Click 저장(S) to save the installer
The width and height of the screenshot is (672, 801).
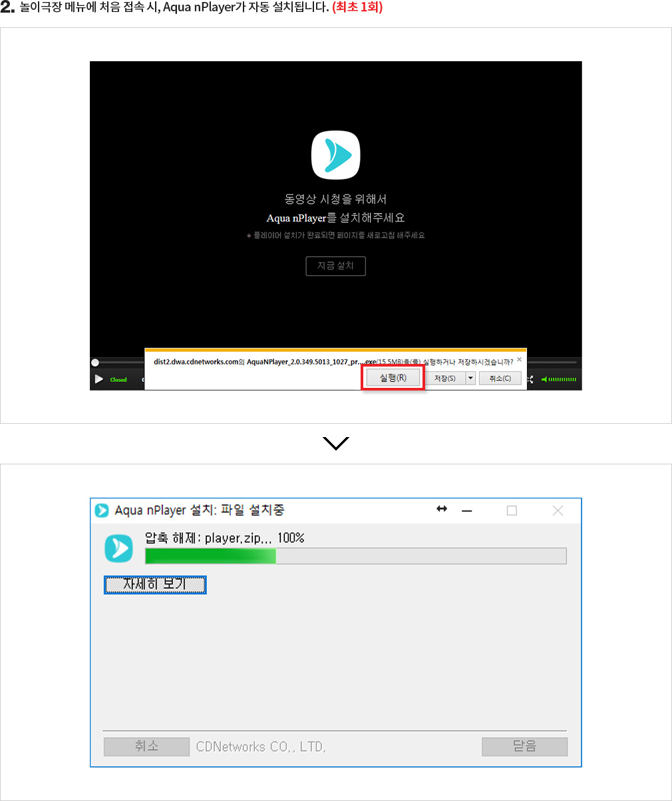point(445,378)
